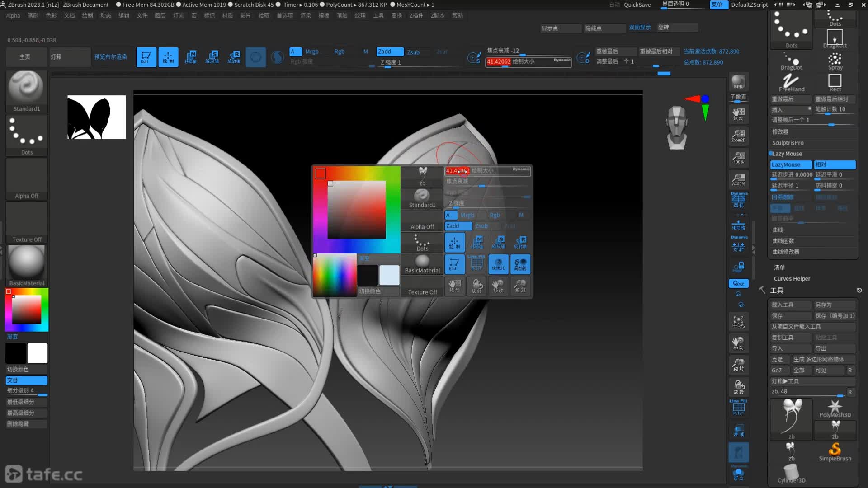Open the Help (帮助) menu
This screenshot has width=868, height=488.
(x=458, y=15)
